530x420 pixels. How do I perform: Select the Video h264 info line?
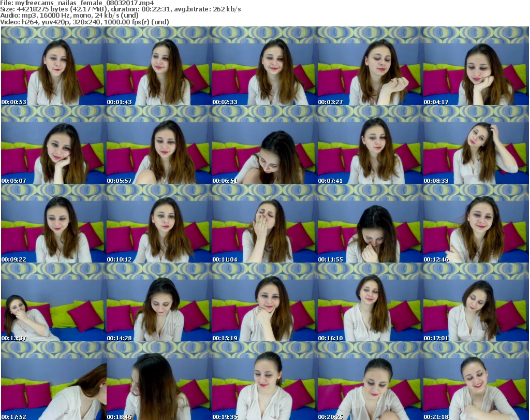tap(84, 22)
